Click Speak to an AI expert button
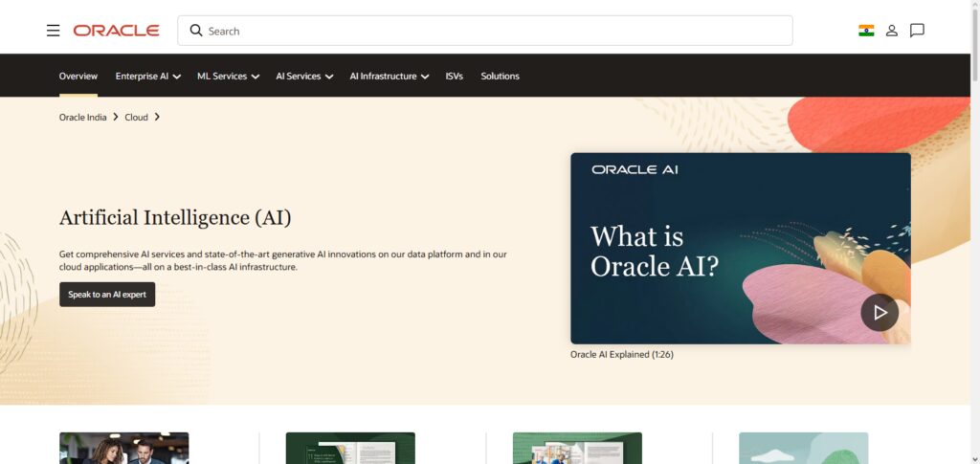The image size is (980, 464). click(x=107, y=295)
